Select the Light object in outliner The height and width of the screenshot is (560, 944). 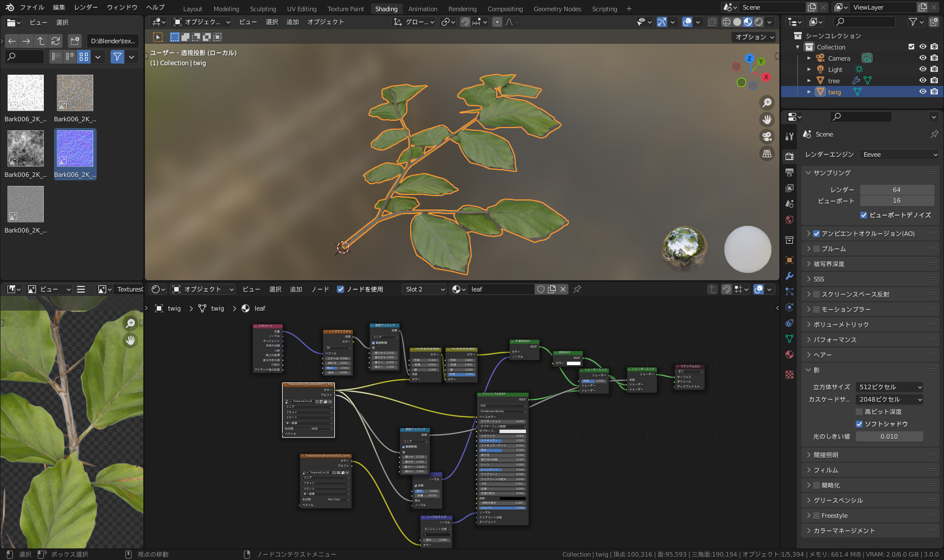coord(835,70)
